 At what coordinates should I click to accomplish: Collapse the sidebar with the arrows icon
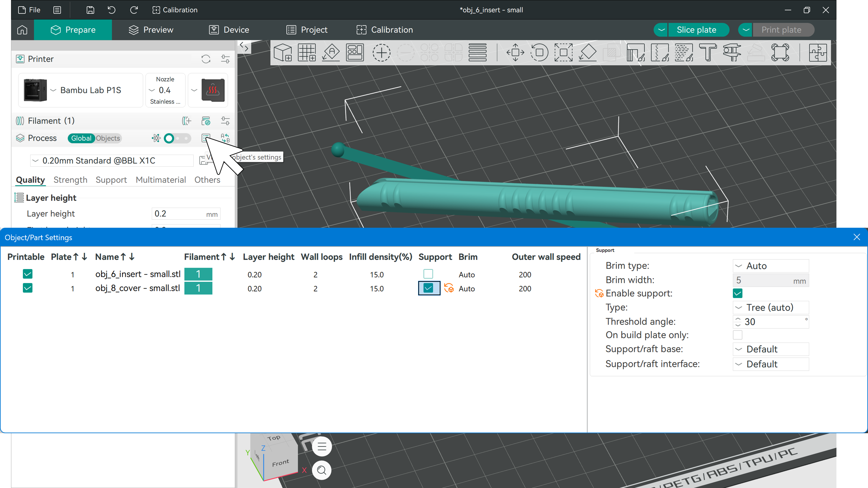click(244, 47)
